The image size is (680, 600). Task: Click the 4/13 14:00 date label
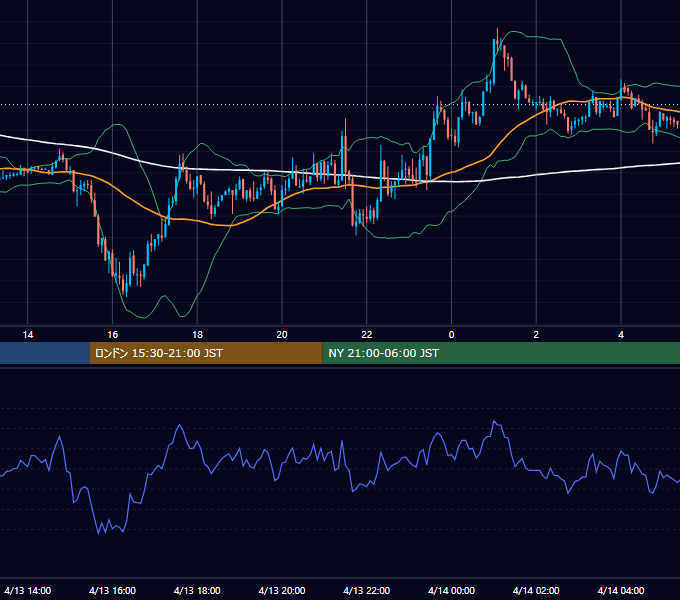click(28, 590)
